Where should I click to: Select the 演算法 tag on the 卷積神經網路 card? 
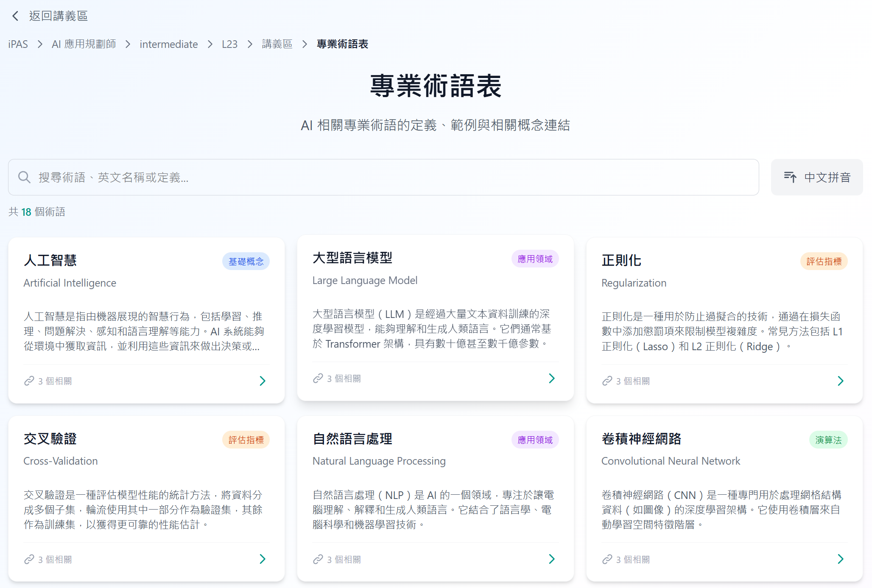(x=828, y=440)
